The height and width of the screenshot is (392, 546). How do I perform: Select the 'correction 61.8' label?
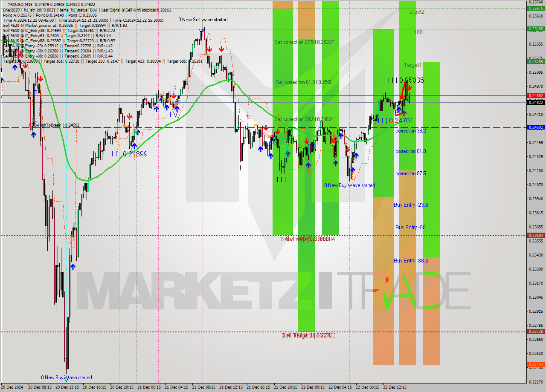[x=411, y=151]
